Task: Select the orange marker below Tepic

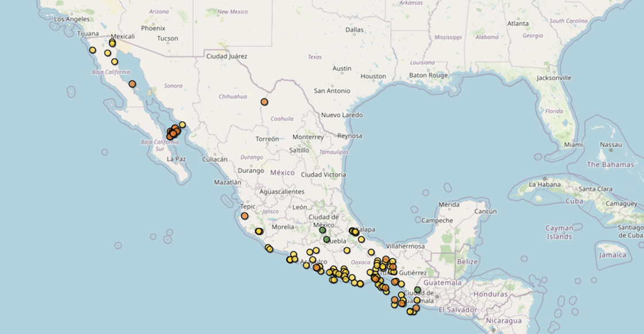Action: tap(244, 216)
